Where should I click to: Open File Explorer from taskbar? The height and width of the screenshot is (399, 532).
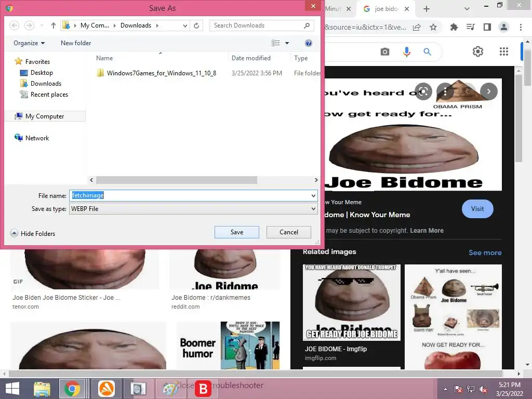click(42, 389)
